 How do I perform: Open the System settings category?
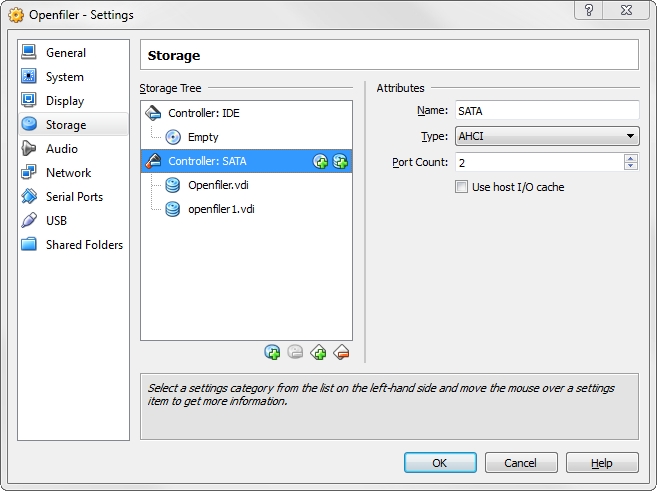tap(65, 77)
